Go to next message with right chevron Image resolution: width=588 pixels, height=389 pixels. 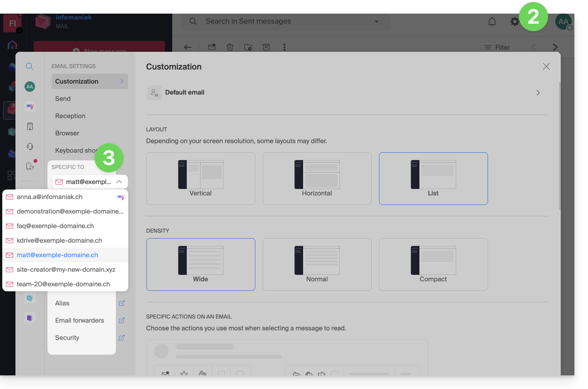[x=555, y=47]
